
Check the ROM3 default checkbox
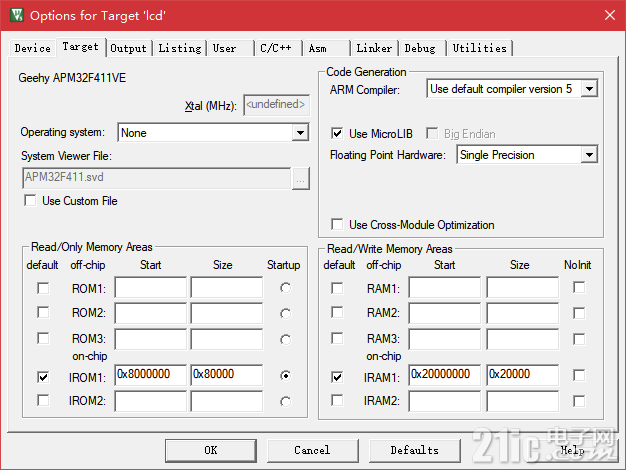43,338
